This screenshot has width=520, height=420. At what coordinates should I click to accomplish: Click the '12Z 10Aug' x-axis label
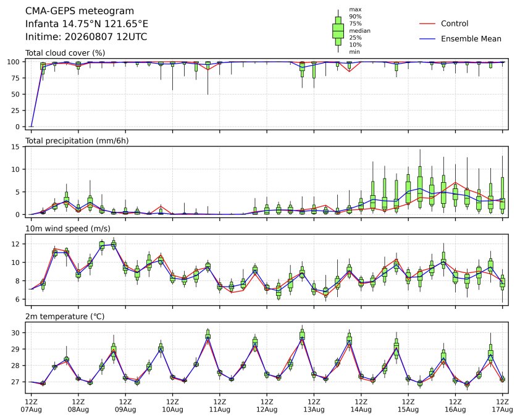point(172,406)
